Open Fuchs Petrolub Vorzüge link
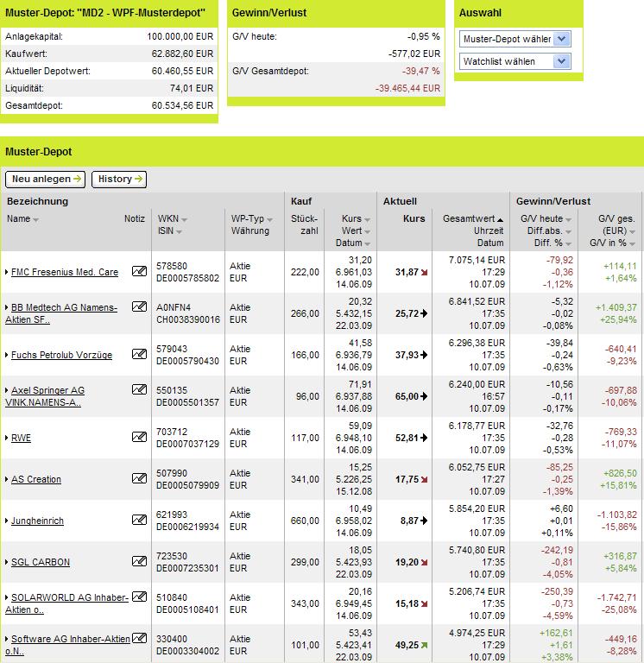The width and height of the screenshot is (644, 663). click(61, 355)
